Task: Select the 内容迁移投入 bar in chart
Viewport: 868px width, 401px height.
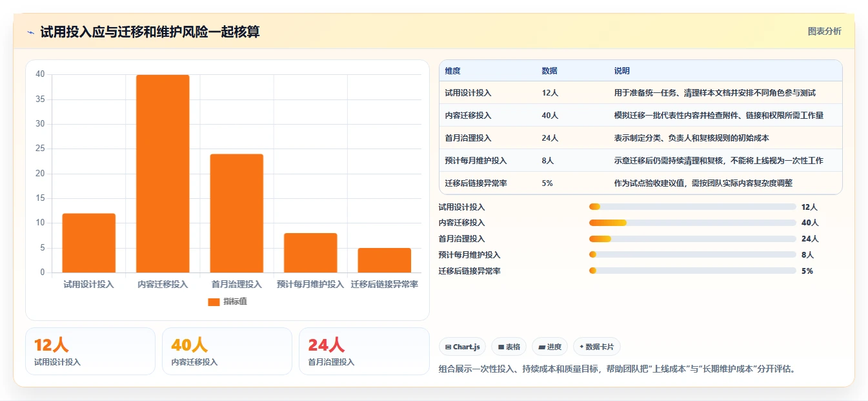Action: coord(163,174)
